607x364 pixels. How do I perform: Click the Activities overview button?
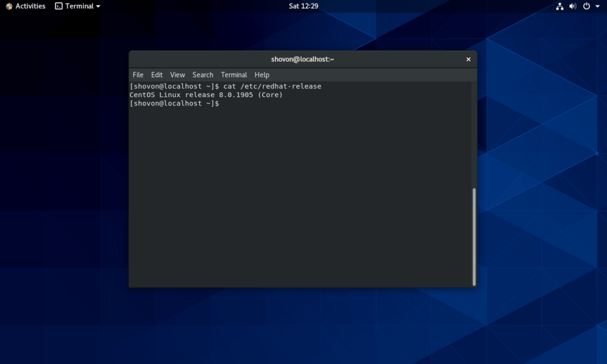click(25, 6)
